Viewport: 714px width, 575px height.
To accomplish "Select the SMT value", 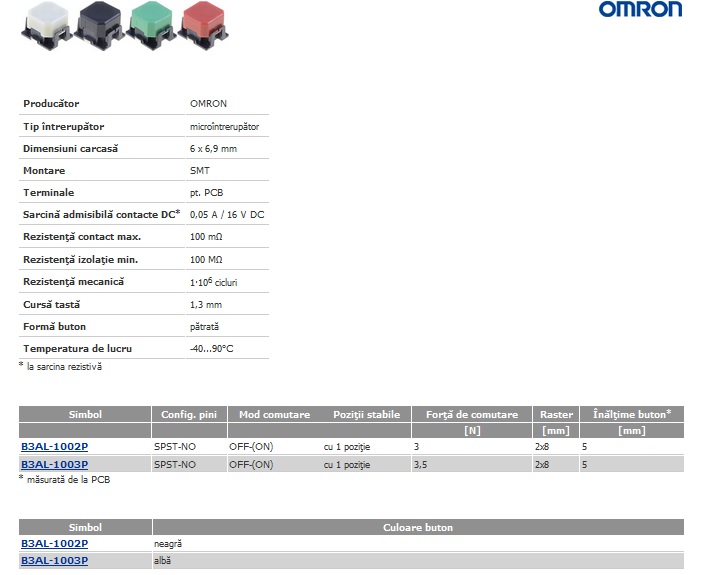I will pos(200,170).
